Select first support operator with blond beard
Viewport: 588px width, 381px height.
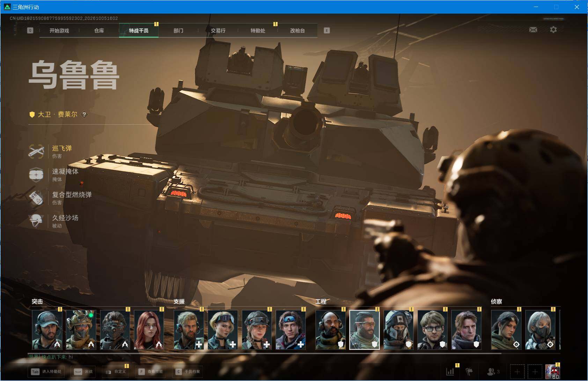tap(189, 330)
